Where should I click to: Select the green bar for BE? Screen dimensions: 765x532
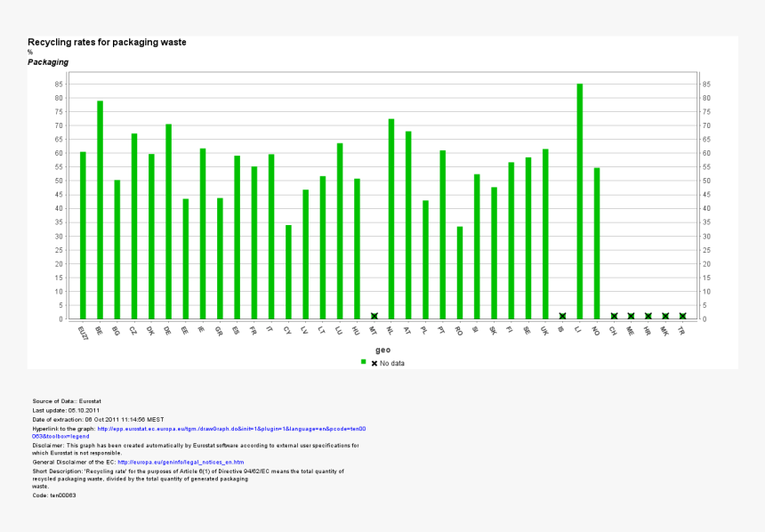click(x=100, y=210)
